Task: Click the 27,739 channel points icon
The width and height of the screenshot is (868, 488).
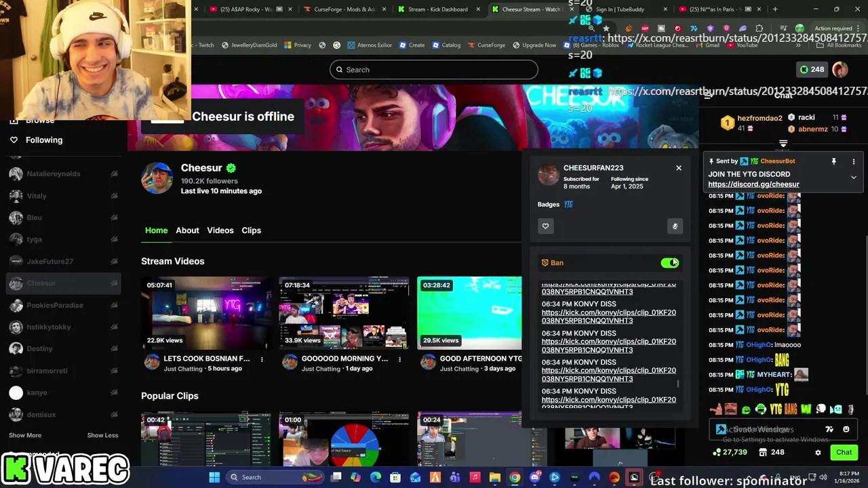Action: (717, 452)
